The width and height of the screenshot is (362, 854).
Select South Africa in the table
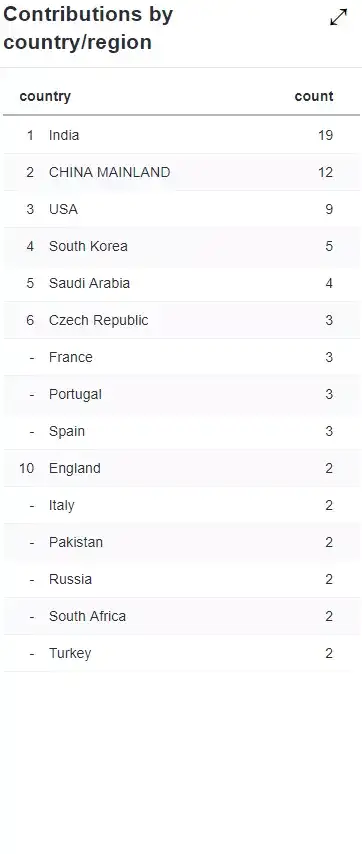coord(181,617)
